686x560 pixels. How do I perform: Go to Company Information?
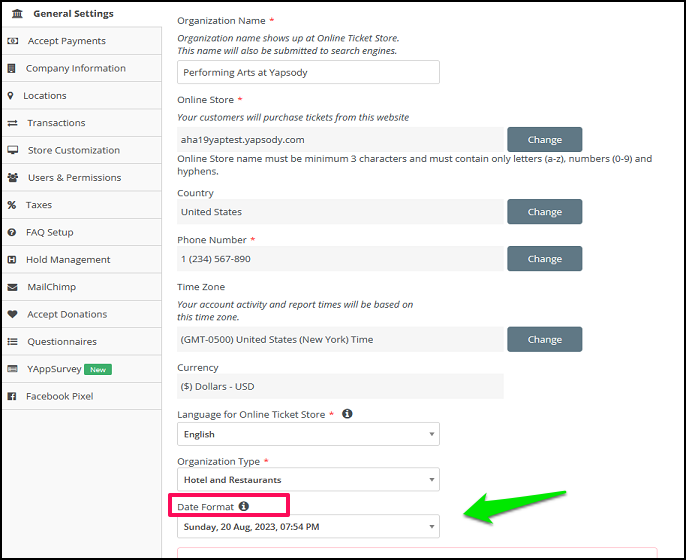tap(82, 68)
